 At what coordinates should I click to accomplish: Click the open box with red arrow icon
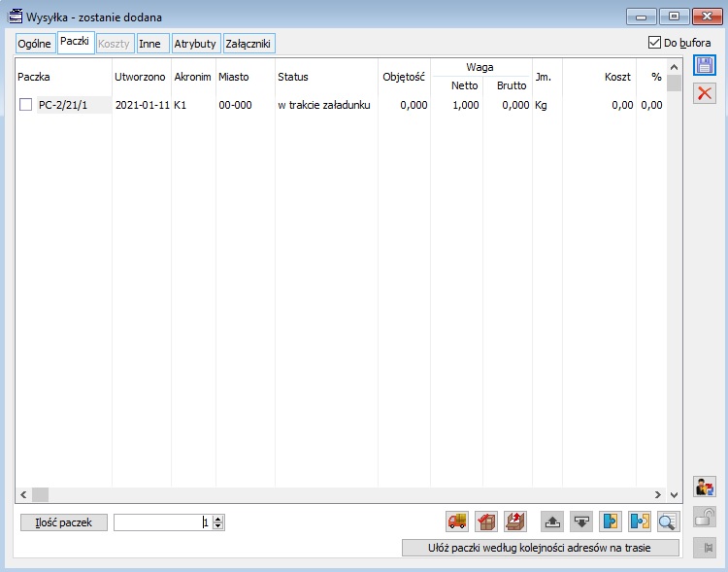point(514,522)
